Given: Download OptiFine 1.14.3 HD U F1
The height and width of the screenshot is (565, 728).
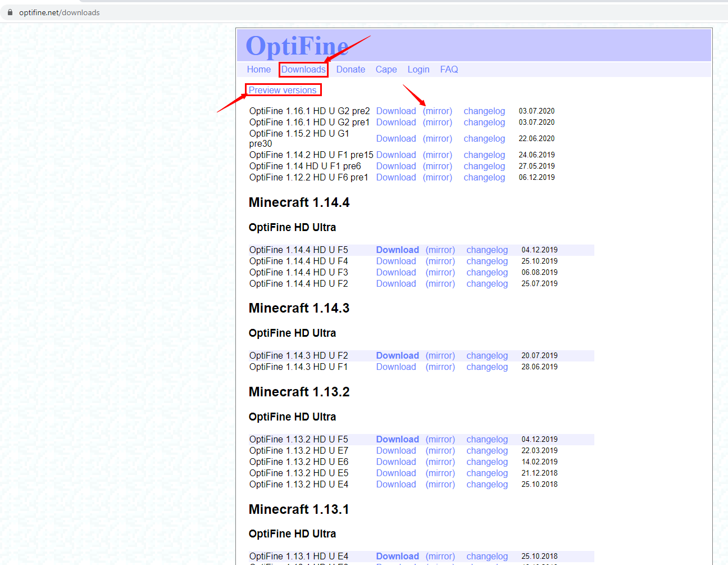Looking at the screenshot, I should (396, 367).
